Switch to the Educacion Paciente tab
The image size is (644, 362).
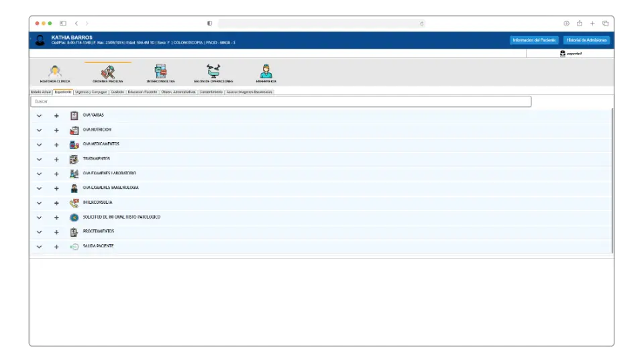pos(142,92)
